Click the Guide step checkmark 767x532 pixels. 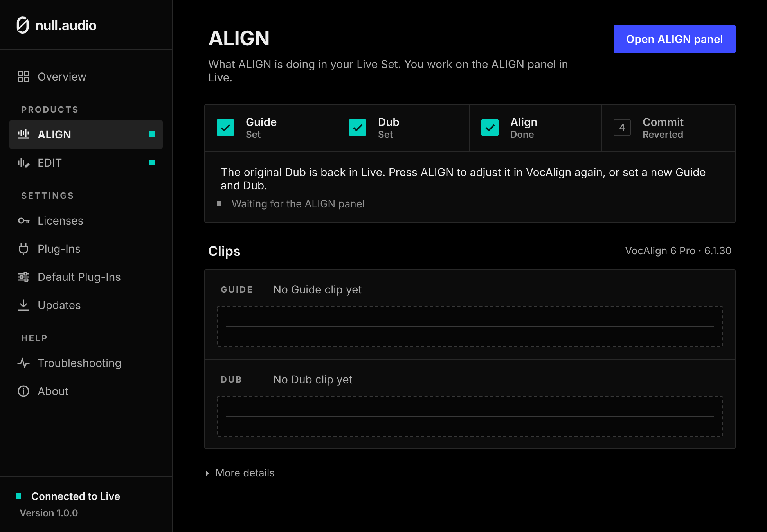click(225, 128)
